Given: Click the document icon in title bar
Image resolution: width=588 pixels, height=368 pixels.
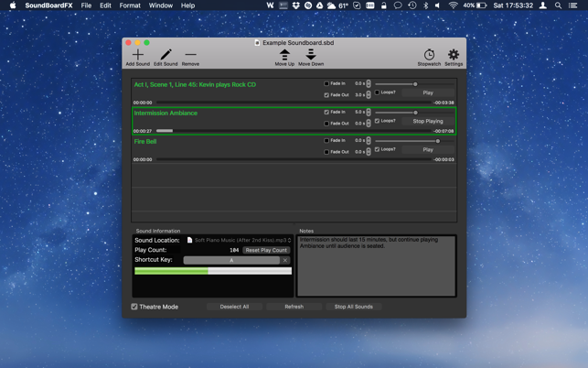Looking at the screenshot, I should pos(257,43).
